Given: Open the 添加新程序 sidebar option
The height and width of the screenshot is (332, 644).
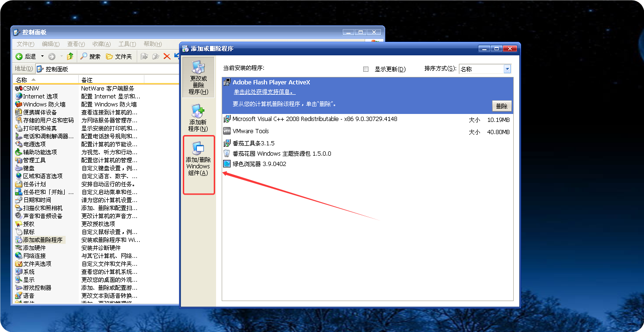Looking at the screenshot, I should coord(198,118).
